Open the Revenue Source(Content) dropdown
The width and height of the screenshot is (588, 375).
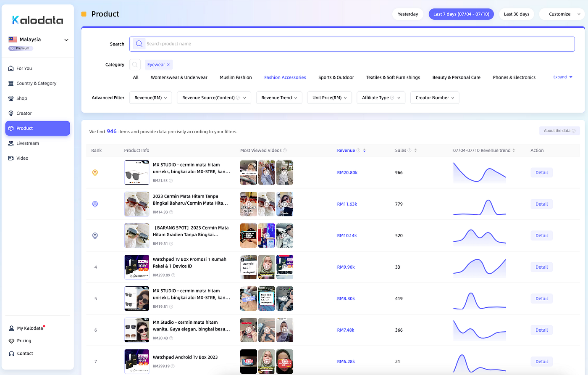214,98
